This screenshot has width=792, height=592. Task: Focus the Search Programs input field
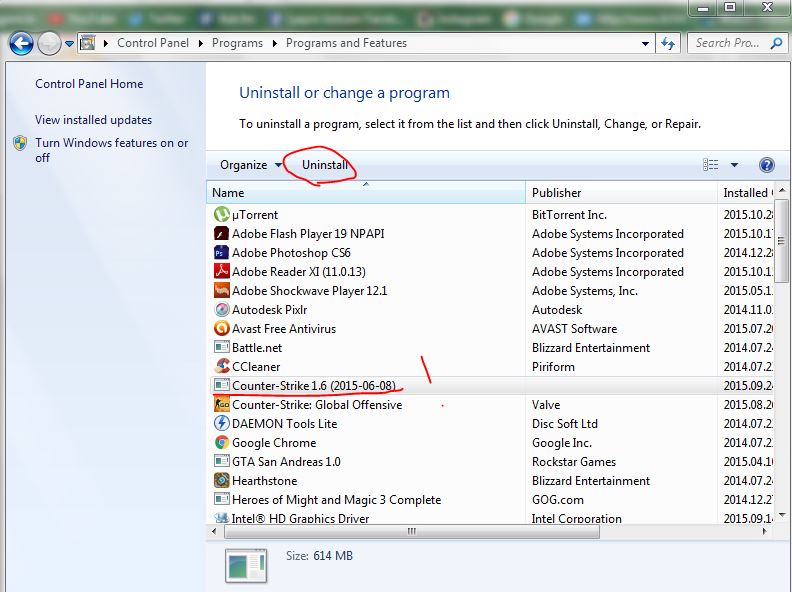click(x=727, y=43)
